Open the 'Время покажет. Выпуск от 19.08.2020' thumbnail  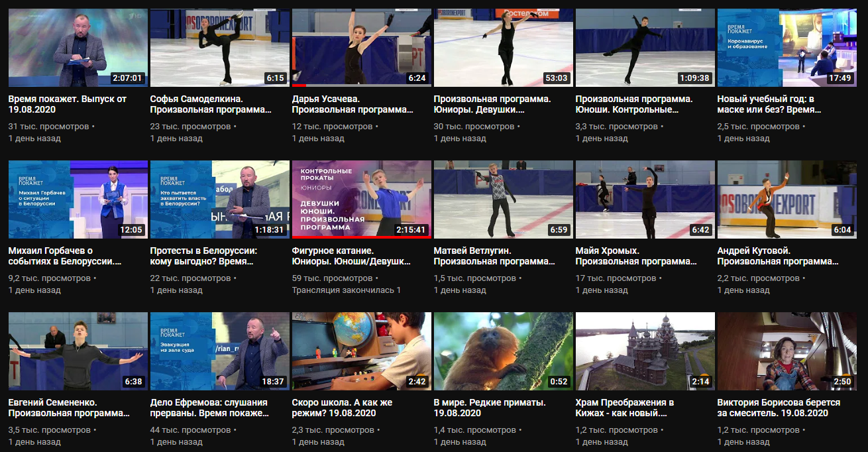pyautogui.click(x=78, y=48)
